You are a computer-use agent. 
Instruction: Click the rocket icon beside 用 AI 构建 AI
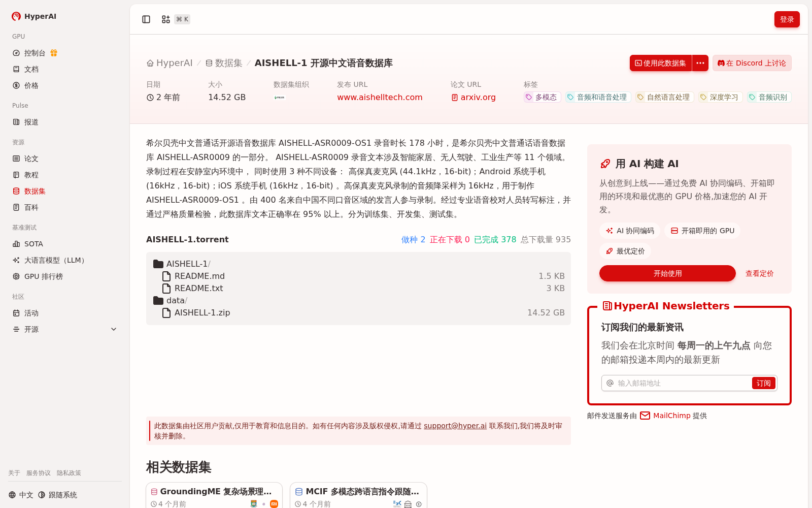click(x=605, y=164)
